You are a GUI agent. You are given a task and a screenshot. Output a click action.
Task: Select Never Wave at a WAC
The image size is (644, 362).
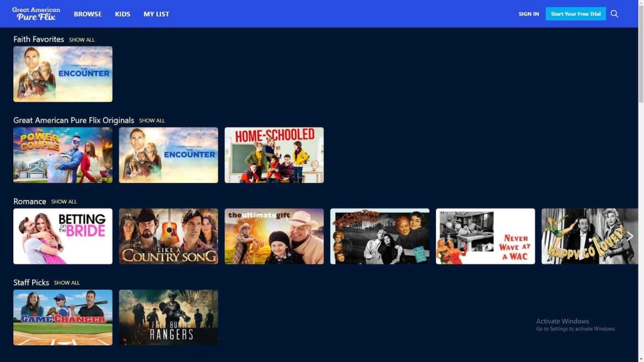[x=485, y=236]
